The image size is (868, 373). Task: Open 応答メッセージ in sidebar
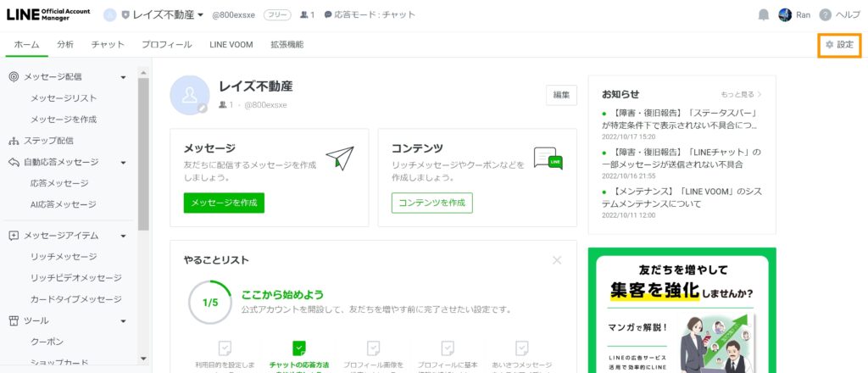click(x=59, y=183)
